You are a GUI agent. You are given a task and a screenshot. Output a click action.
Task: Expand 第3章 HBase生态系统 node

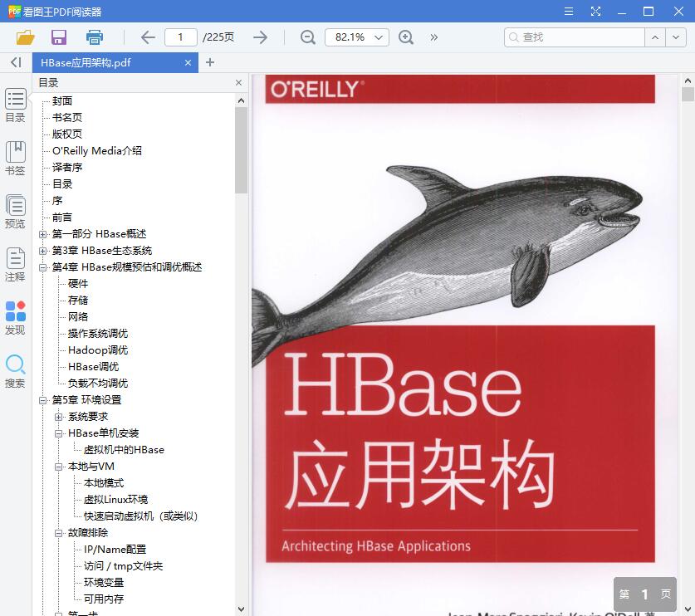pos(42,251)
